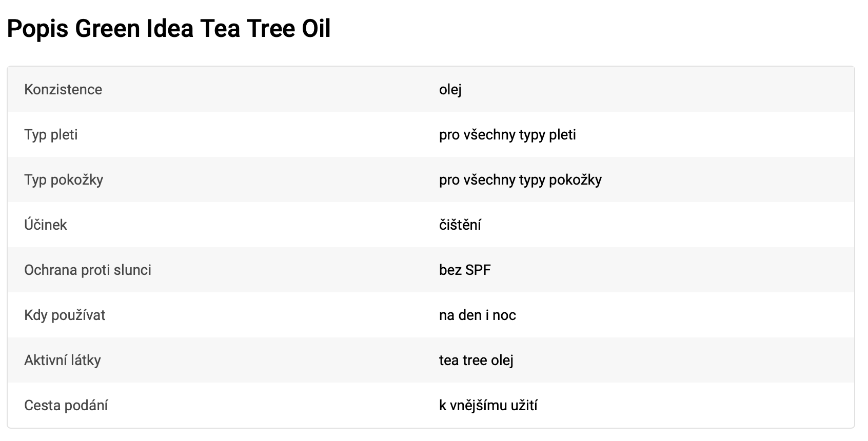Click the čištění value
The height and width of the screenshot is (441, 868).
460,225
